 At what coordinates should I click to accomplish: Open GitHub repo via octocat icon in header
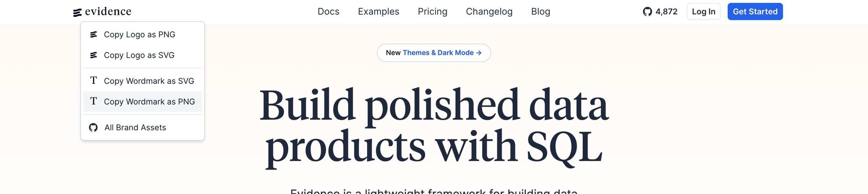[647, 12]
